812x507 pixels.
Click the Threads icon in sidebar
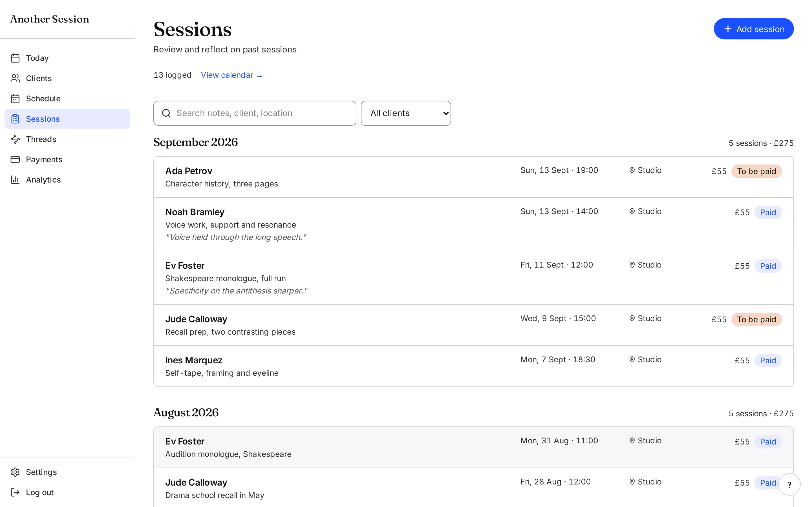click(15, 139)
